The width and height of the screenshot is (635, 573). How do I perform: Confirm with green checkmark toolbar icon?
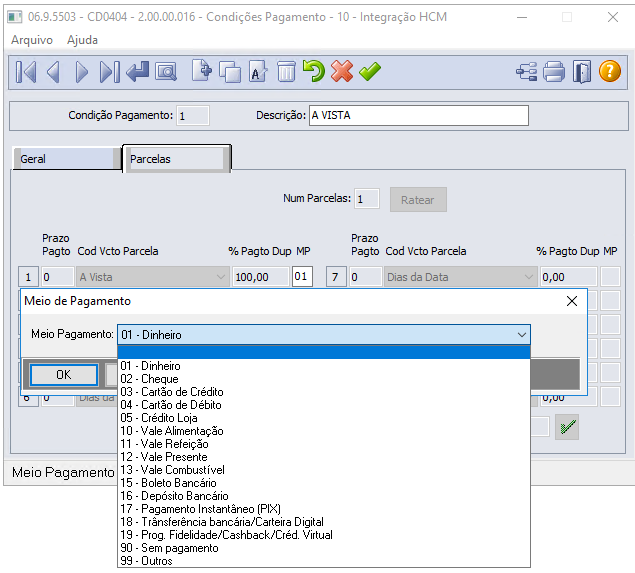pos(370,71)
